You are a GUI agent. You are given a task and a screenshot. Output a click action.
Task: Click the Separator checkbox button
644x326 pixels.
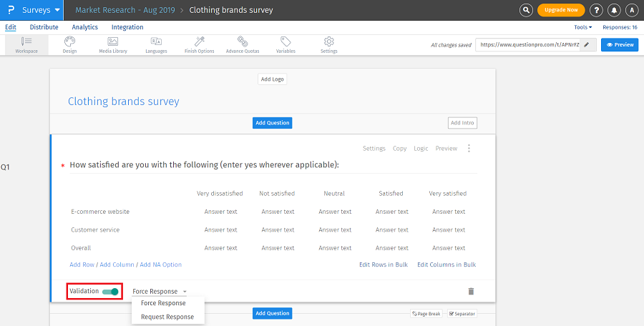[x=462, y=314]
